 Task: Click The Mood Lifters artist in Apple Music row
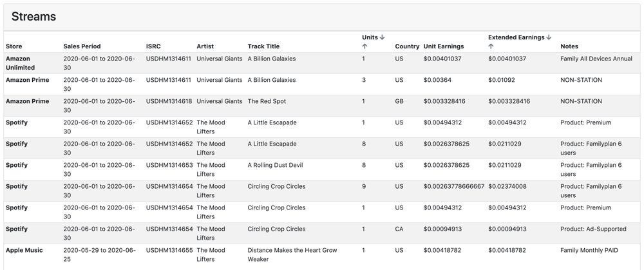click(211, 255)
